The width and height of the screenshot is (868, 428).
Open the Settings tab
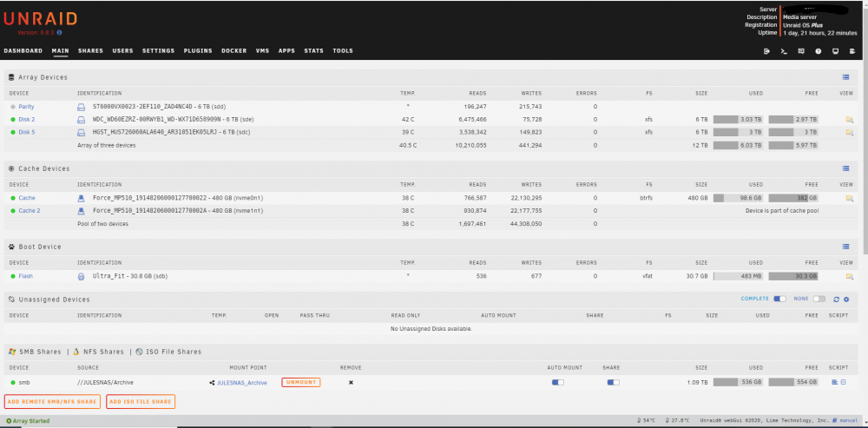tap(158, 51)
